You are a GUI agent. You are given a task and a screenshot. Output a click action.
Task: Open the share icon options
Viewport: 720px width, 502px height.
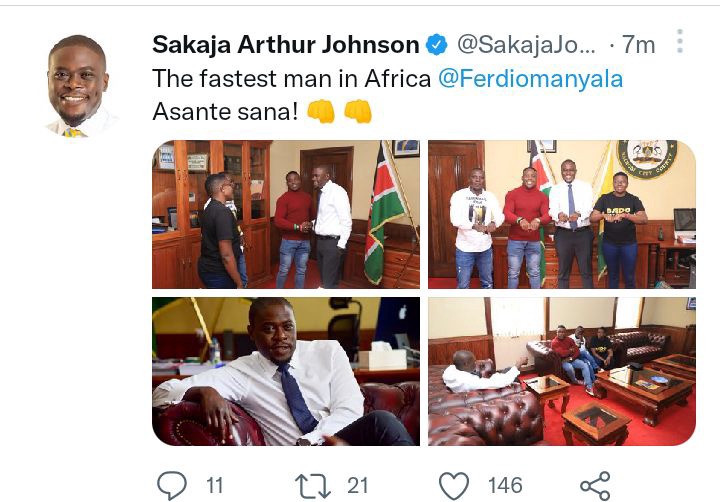point(595,485)
